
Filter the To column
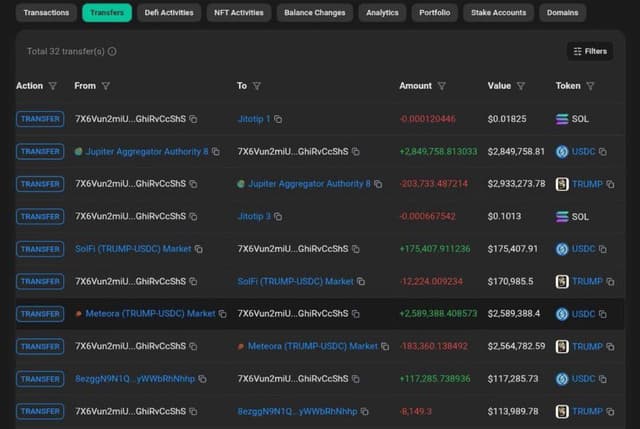[x=257, y=86]
